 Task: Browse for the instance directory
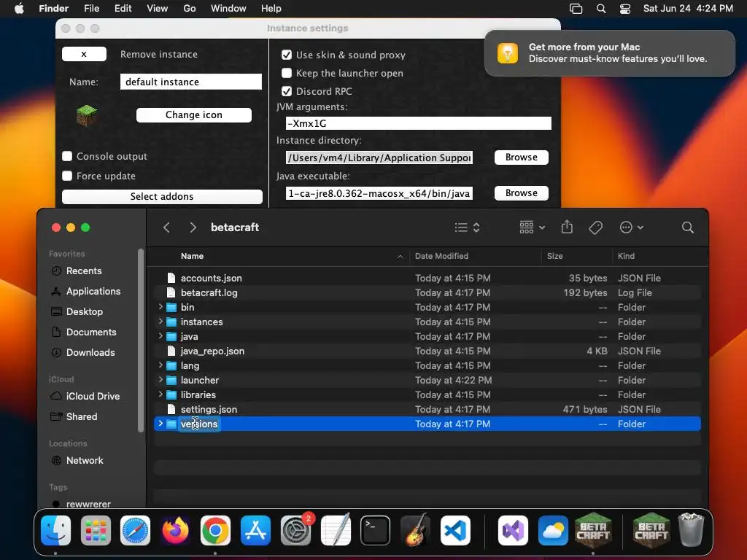[x=521, y=157]
